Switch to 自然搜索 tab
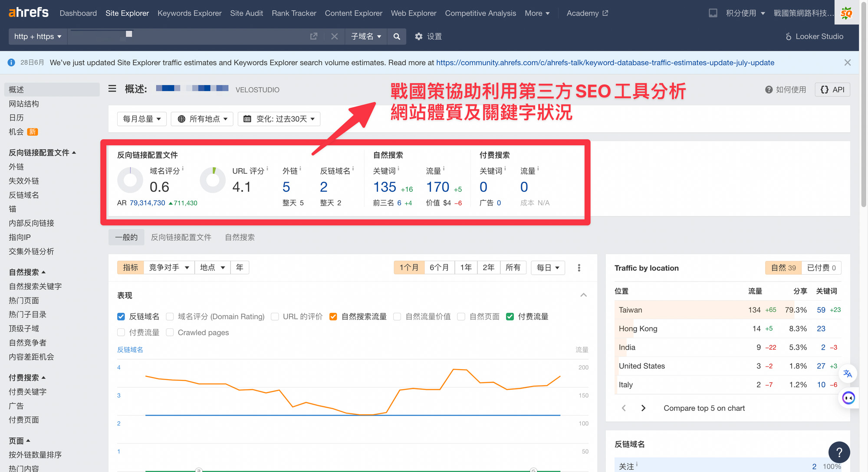This screenshot has width=868, height=472. pos(240,237)
